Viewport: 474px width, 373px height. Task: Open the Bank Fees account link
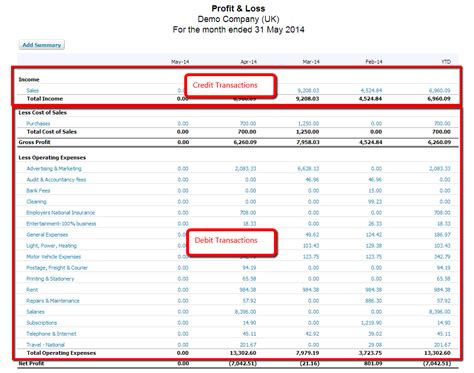(x=38, y=191)
